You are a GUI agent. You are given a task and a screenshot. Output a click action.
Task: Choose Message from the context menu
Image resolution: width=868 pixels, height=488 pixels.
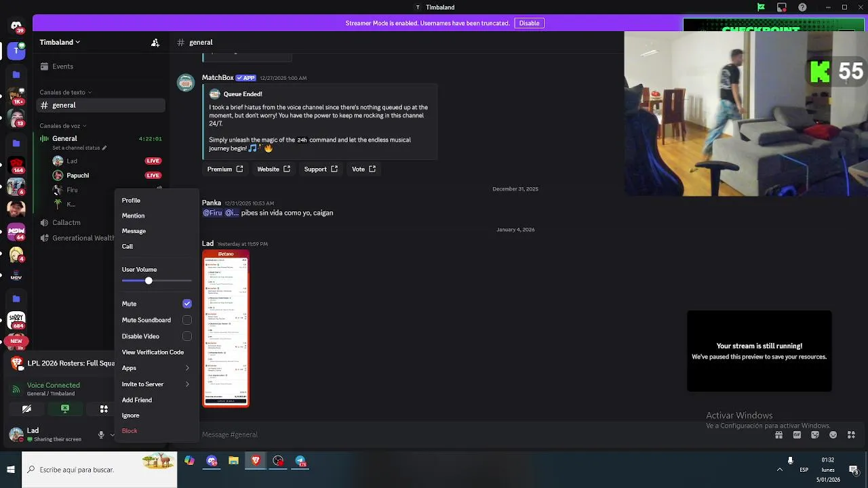[x=156, y=231]
